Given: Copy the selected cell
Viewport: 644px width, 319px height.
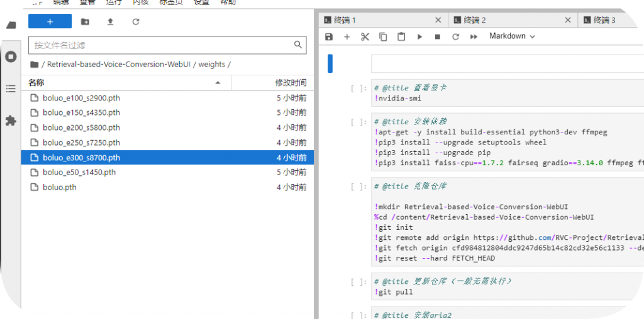Looking at the screenshot, I should tap(383, 36).
